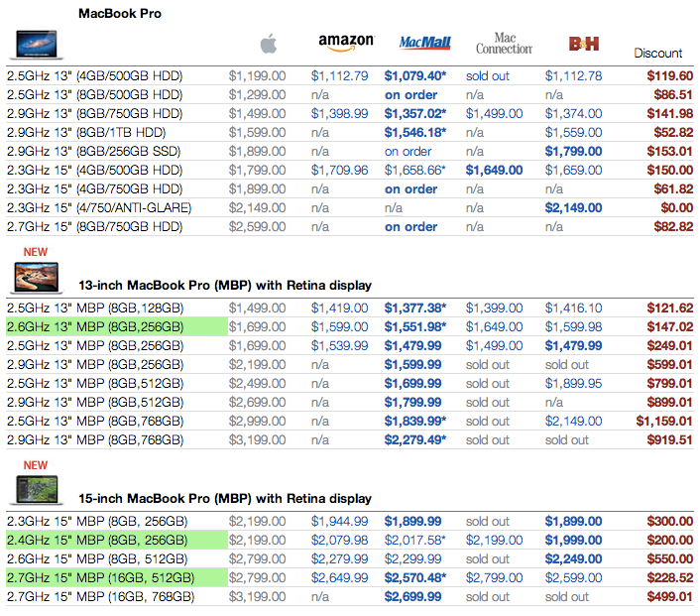The height and width of the screenshot is (616, 700).
Task: Open the 13-inch Retina MacBook Pro thumbnail
Action: tap(37, 278)
